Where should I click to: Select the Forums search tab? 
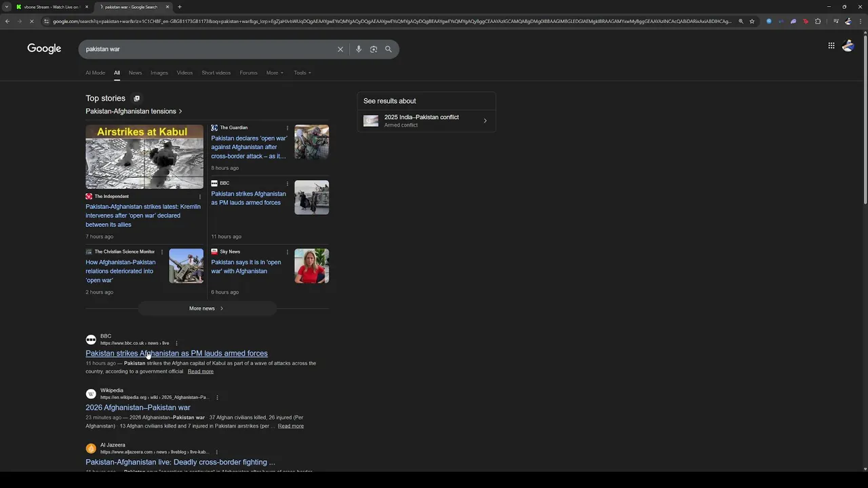tap(248, 73)
